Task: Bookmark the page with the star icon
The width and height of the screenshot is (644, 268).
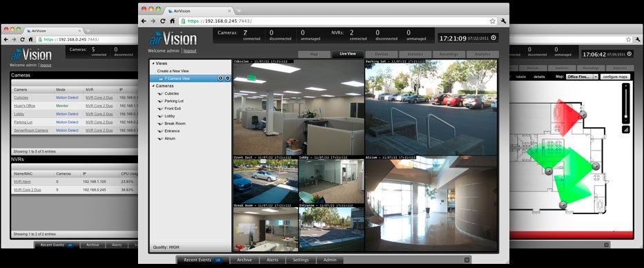Action: 492,21
